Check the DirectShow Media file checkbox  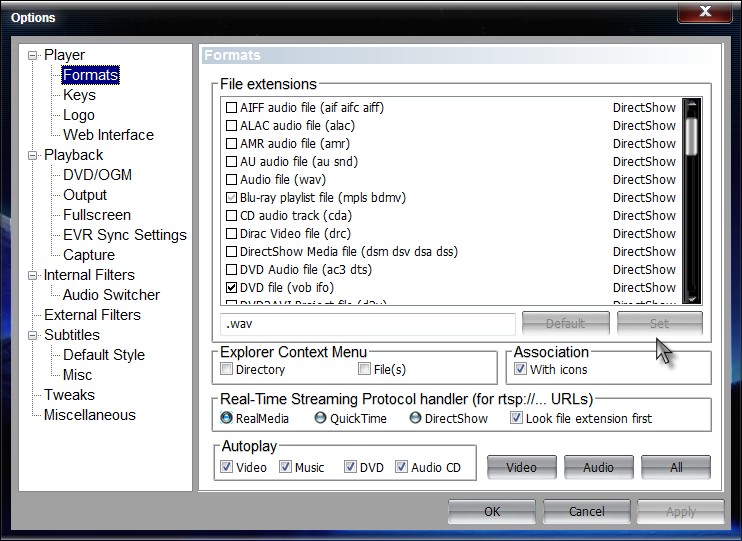point(231,251)
